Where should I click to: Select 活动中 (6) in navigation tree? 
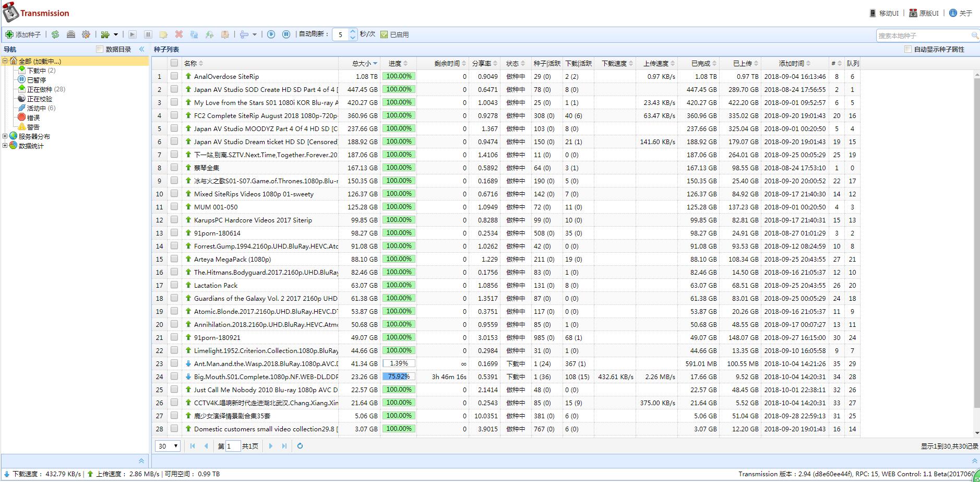41,108
